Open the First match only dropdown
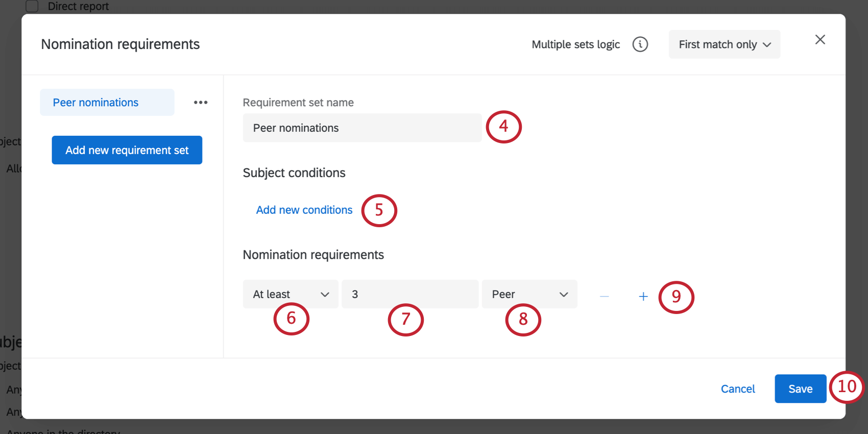 coord(724,44)
